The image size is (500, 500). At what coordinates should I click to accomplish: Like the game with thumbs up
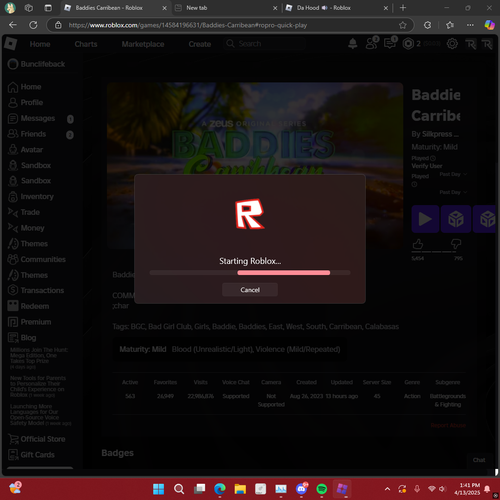pyautogui.click(x=418, y=244)
